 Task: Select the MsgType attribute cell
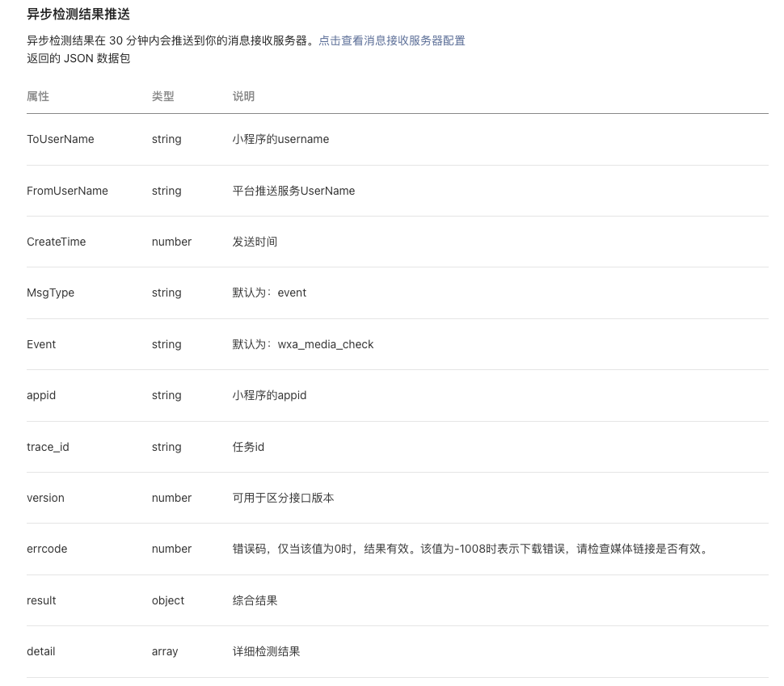click(50, 292)
